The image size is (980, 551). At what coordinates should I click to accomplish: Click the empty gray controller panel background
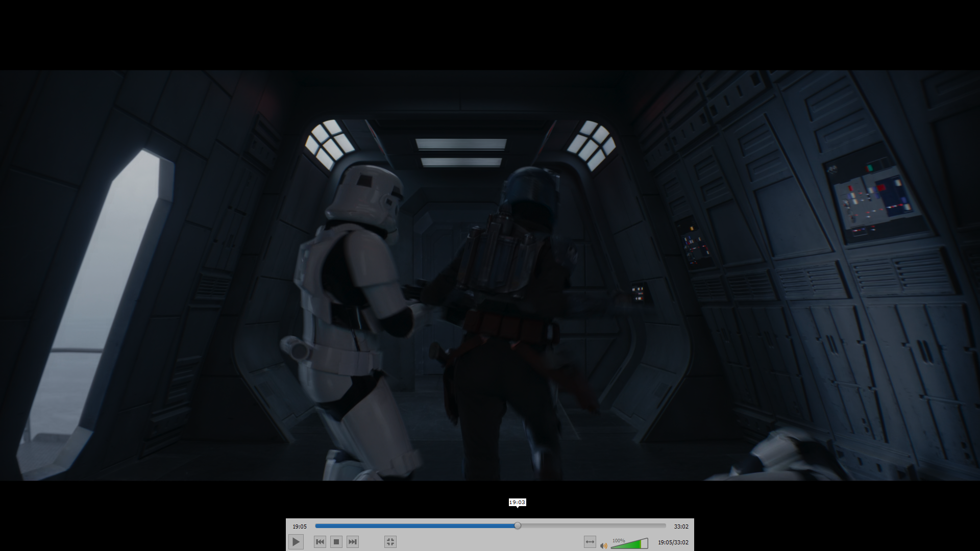point(485,542)
